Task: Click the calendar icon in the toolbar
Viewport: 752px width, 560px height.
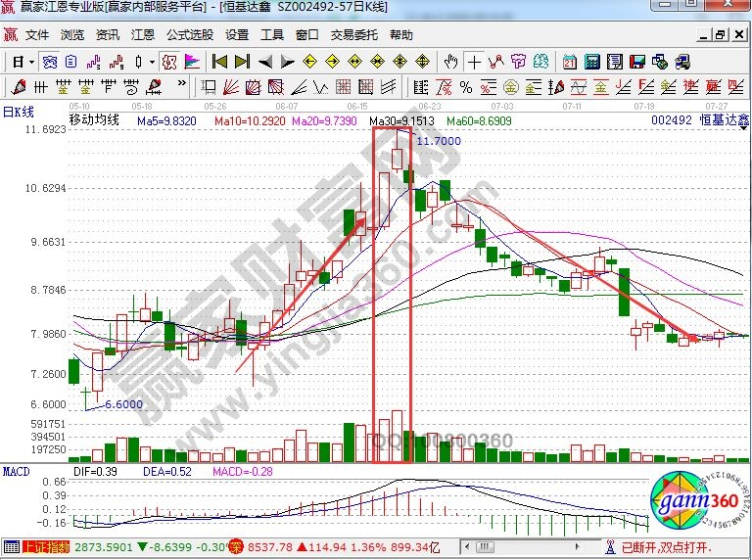Action: 569,61
